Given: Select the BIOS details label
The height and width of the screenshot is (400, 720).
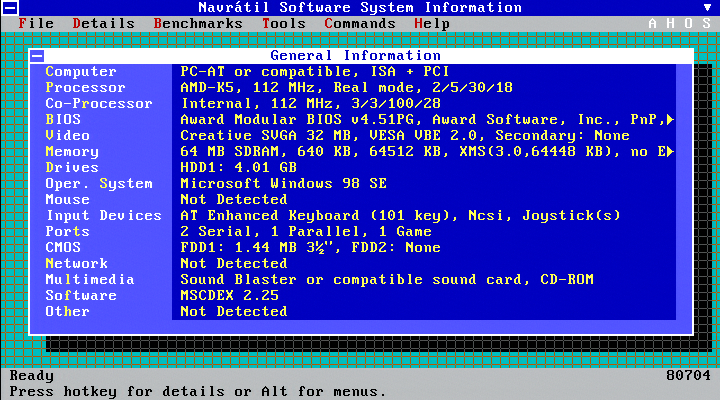Looking at the screenshot, I should pyautogui.click(x=63, y=119).
